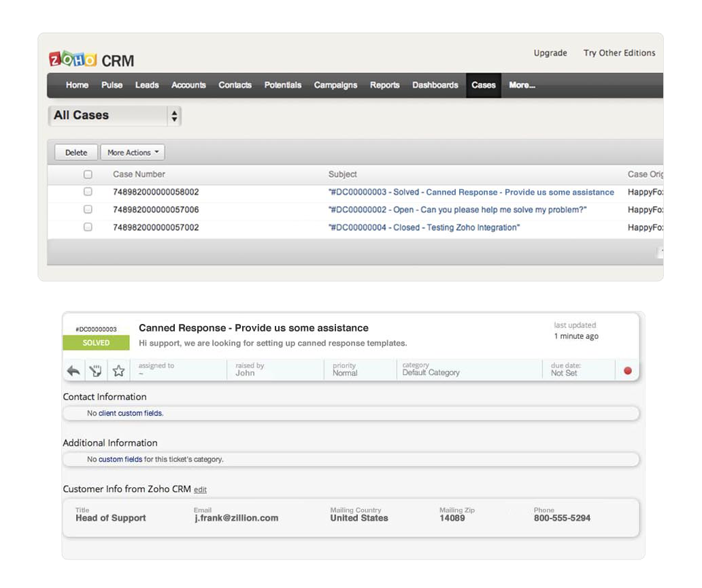702x588 pixels.
Task: Open the Pulse tab
Action: pos(112,85)
